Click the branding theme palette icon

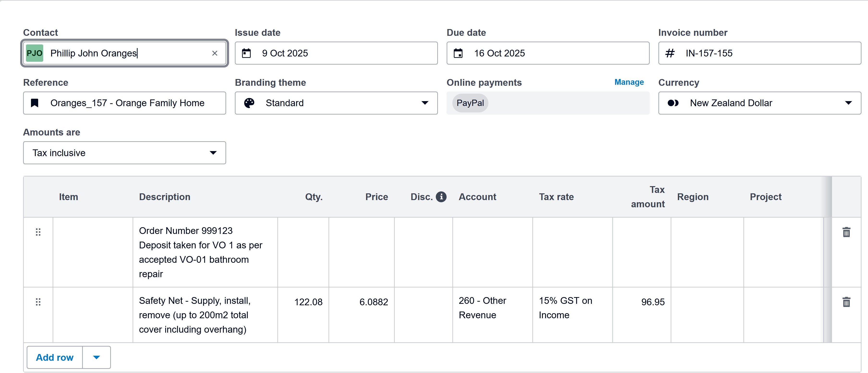[249, 103]
